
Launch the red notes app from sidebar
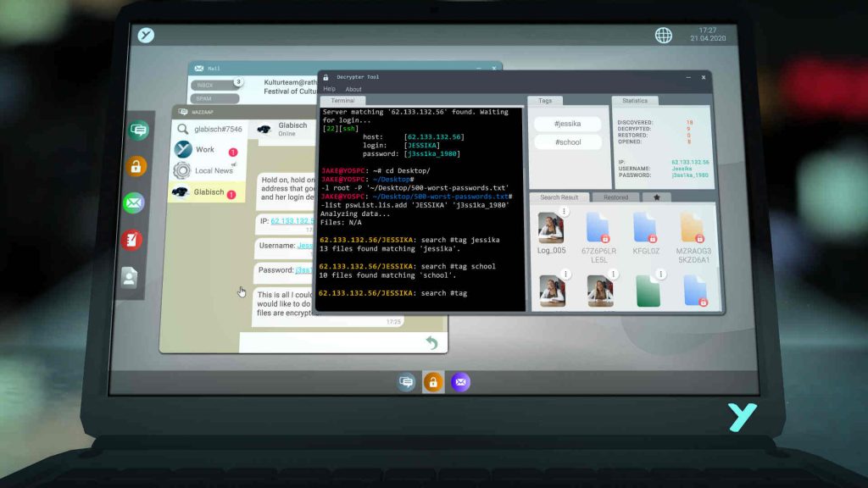[133, 240]
